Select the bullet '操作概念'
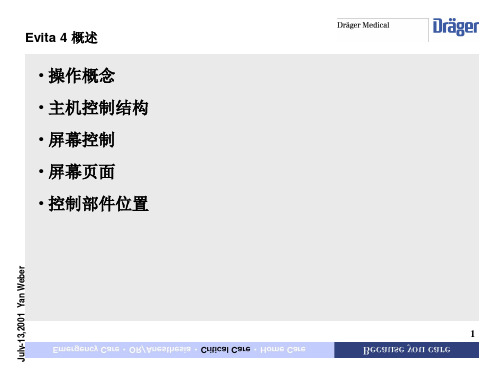The width and height of the screenshot is (500, 375). [82, 76]
